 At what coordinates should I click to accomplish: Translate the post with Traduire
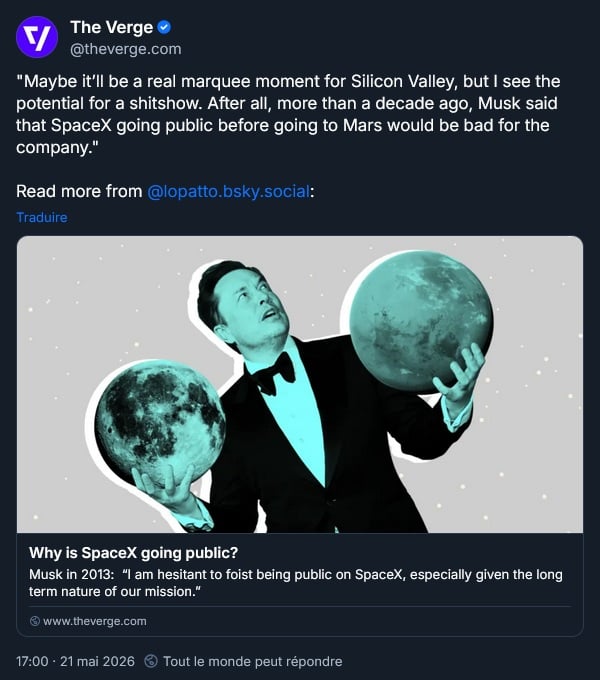tap(42, 217)
